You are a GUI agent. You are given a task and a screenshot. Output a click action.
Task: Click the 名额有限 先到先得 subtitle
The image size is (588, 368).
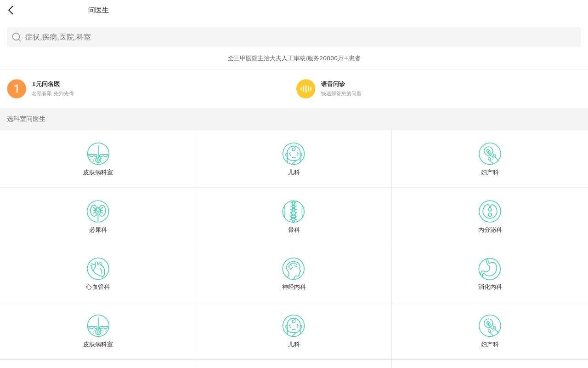(53, 94)
